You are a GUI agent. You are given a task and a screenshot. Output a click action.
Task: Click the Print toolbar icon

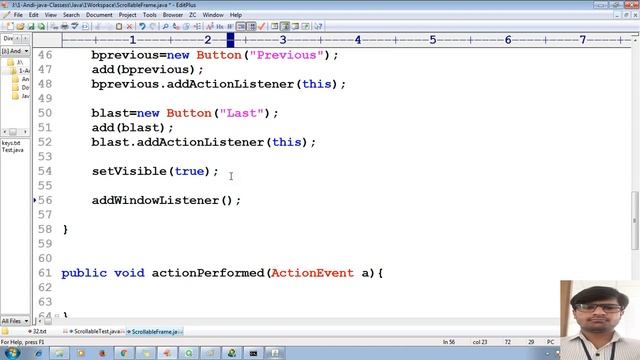64,27
